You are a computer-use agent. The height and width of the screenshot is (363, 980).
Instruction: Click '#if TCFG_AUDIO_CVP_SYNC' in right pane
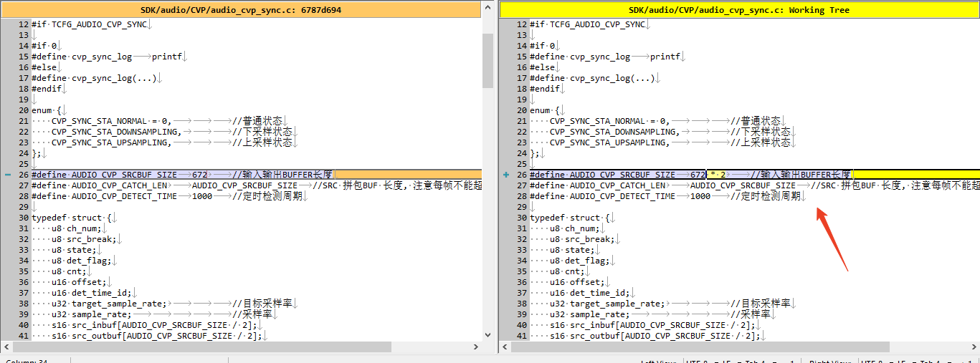coord(587,24)
